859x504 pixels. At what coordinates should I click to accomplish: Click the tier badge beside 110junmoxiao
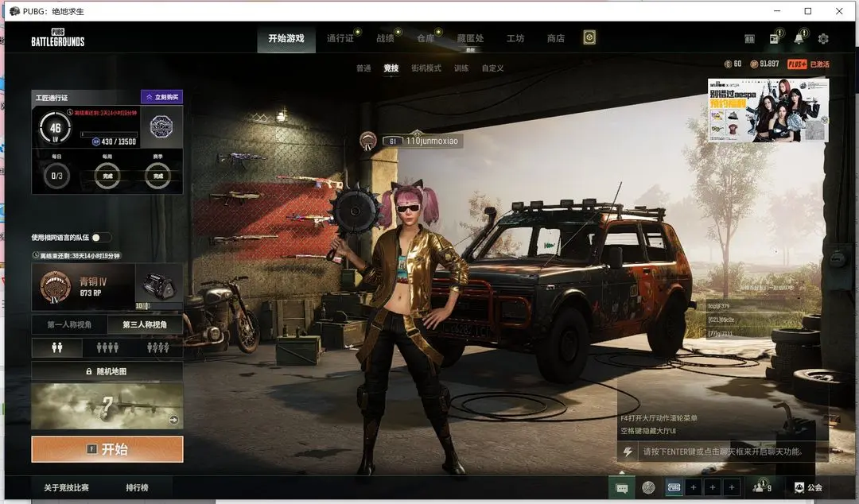click(x=368, y=140)
